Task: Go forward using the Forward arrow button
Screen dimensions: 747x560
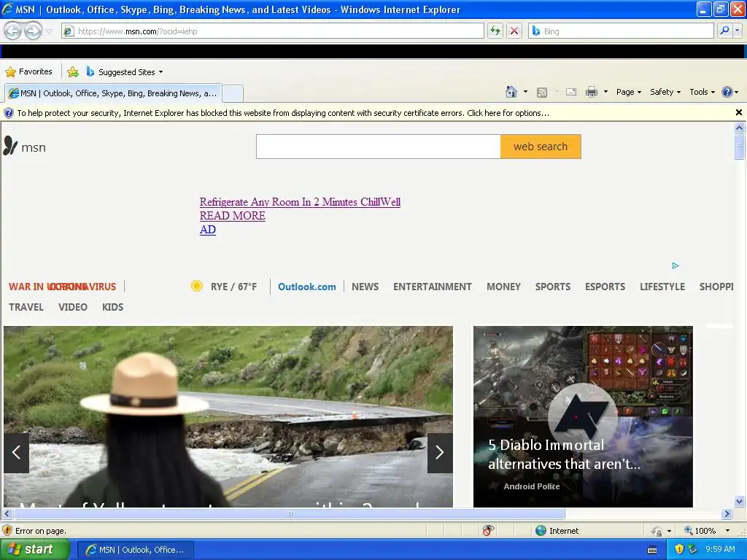Action: click(33, 31)
